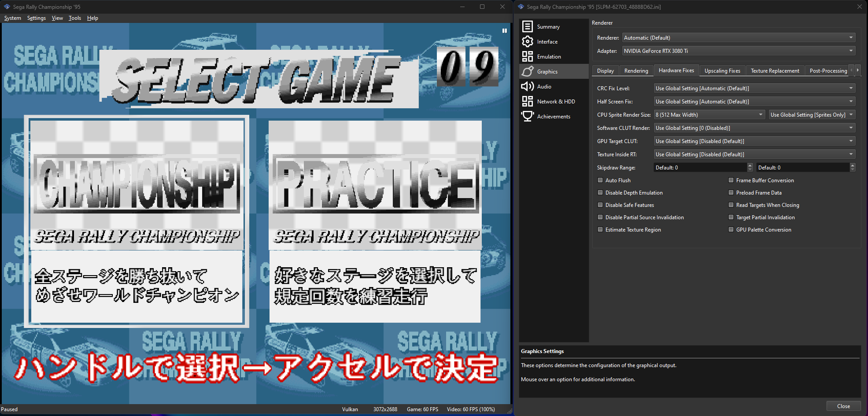Toggle Disable Safe Features checkbox
This screenshot has height=416, width=868.
(600, 205)
